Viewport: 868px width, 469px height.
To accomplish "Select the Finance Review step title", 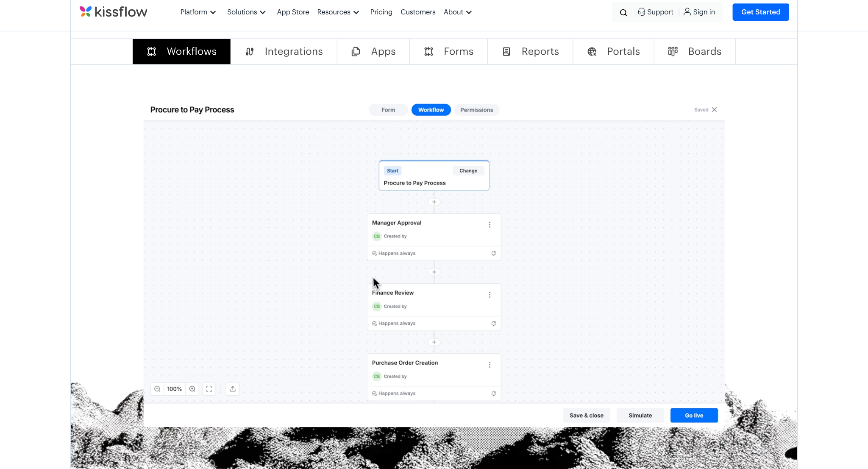I will click(x=393, y=293).
